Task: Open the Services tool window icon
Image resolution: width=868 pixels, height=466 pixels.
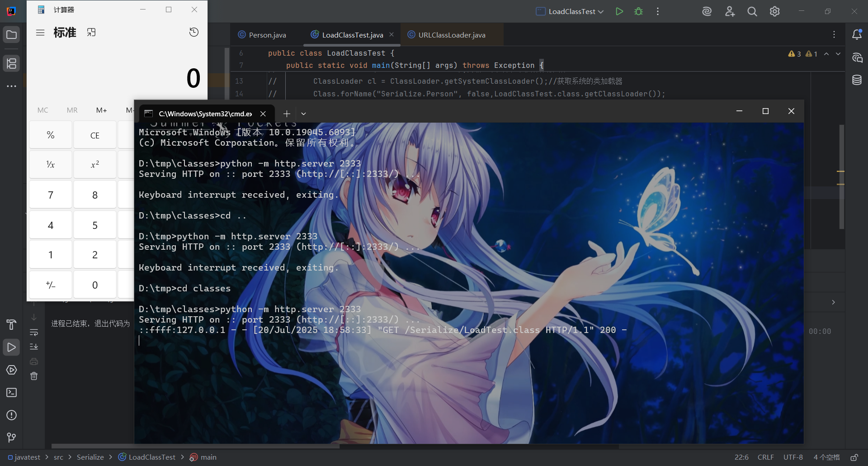Action: (11, 370)
